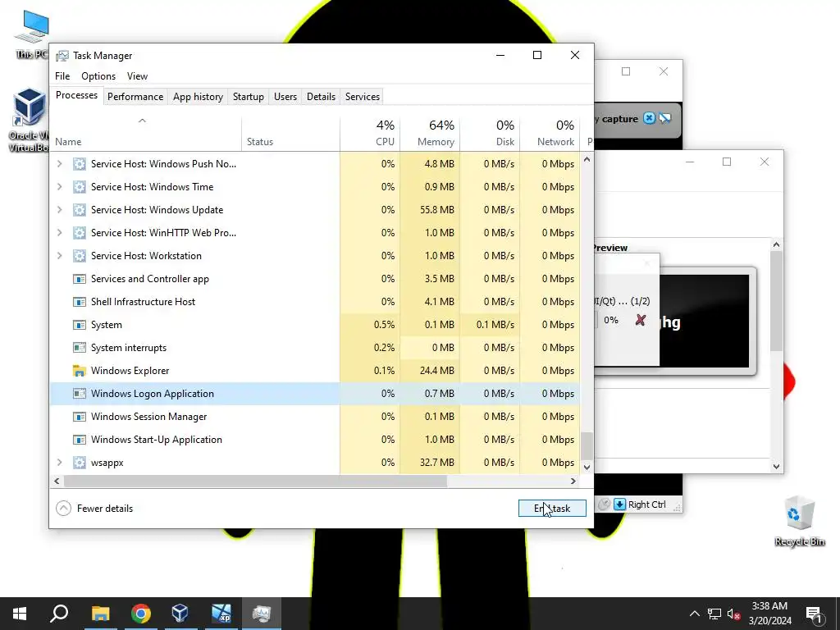Click horizontal scrollbar left arrow

coord(57,481)
